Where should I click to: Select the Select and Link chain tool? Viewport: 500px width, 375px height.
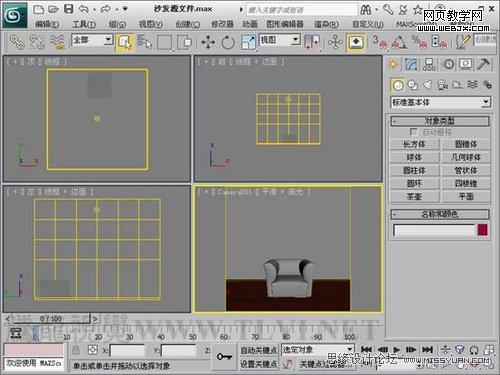pos(17,42)
